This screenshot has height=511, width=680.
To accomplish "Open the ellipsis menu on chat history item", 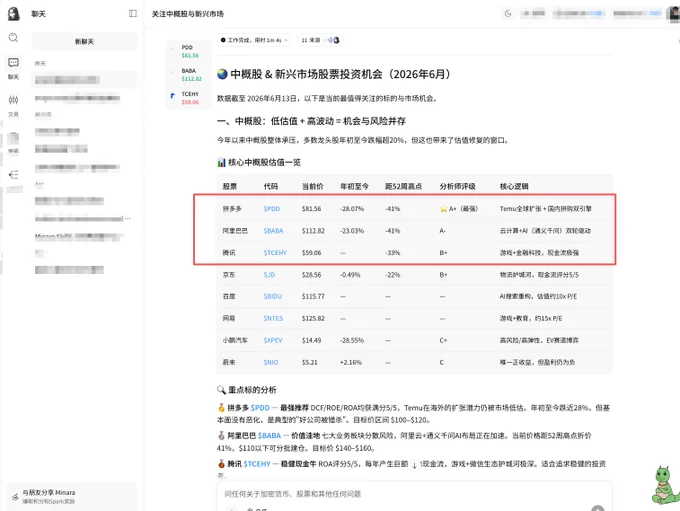I will pos(128,218).
